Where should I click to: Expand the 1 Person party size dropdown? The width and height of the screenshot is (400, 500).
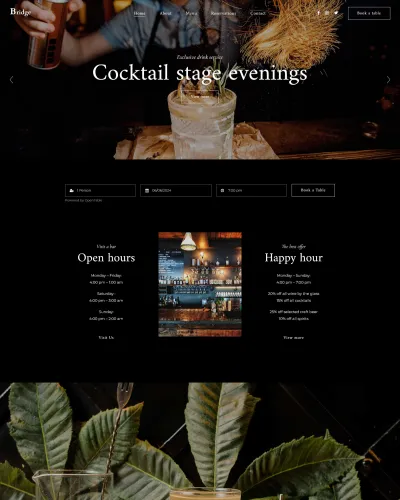[100, 190]
